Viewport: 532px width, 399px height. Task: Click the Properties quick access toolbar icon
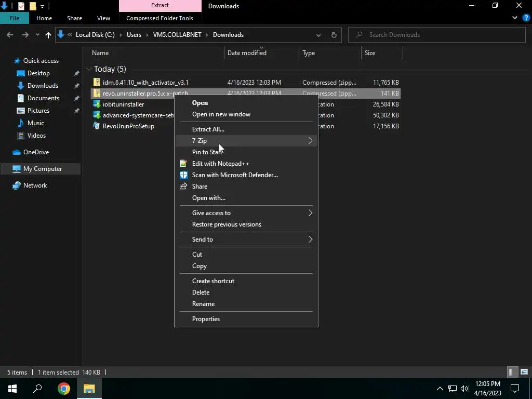click(21, 6)
